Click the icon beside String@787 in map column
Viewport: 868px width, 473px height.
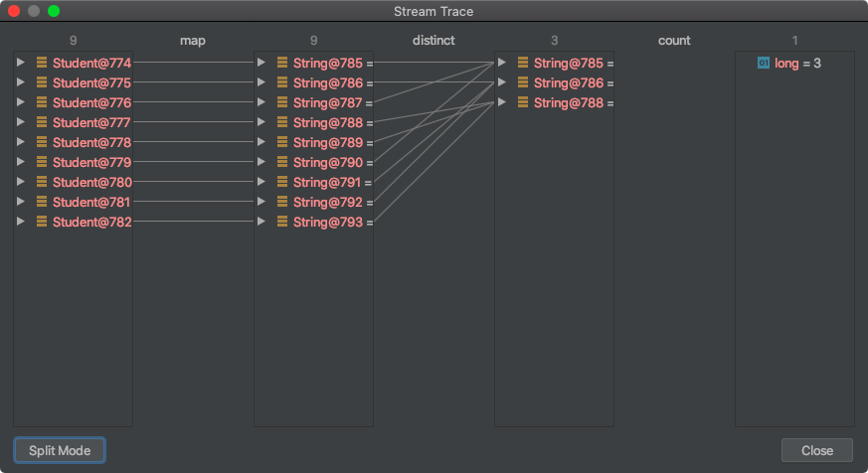tap(282, 102)
